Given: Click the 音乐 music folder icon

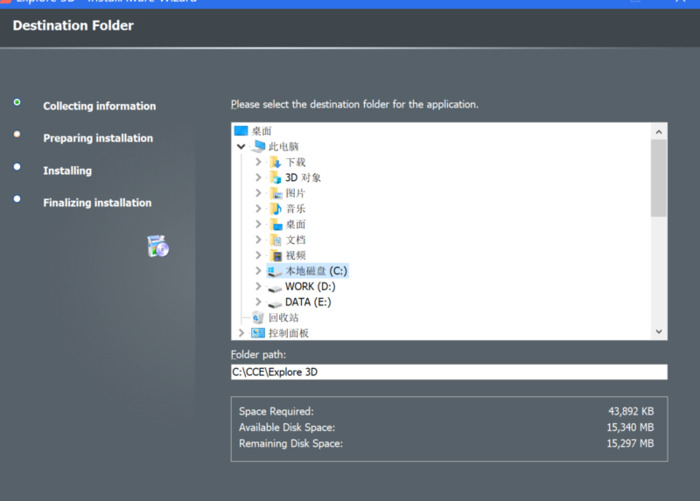Looking at the screenshot, I should point(275,209).
